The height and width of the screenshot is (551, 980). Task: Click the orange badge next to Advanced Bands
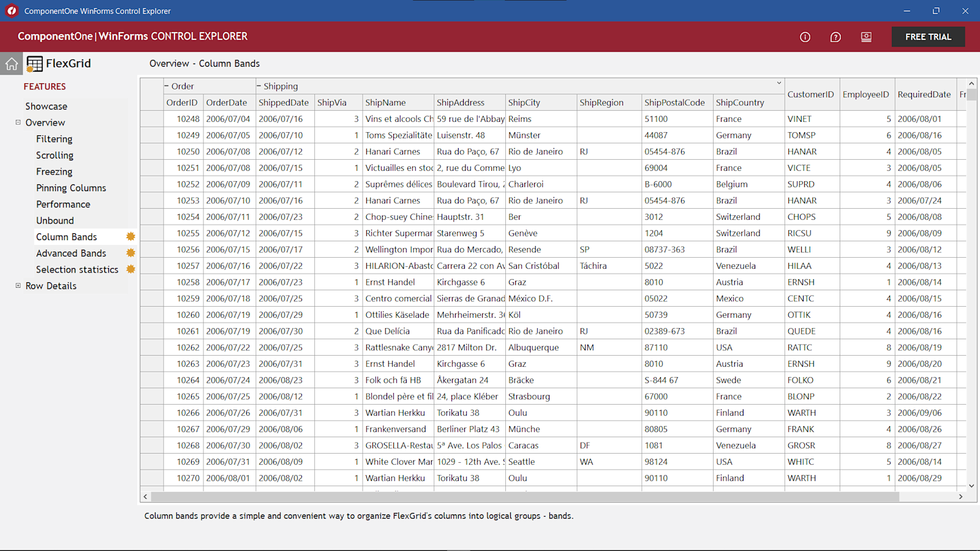pyautogui.click(x=130, y=253)
